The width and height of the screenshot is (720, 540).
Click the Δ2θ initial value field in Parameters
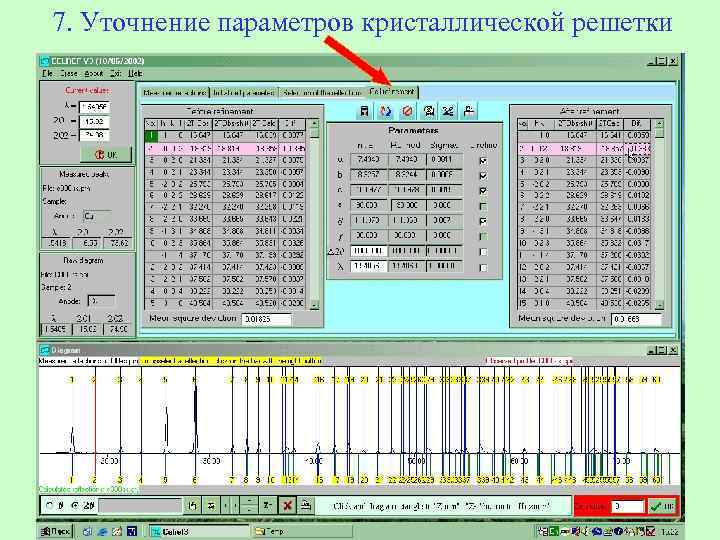368,251
